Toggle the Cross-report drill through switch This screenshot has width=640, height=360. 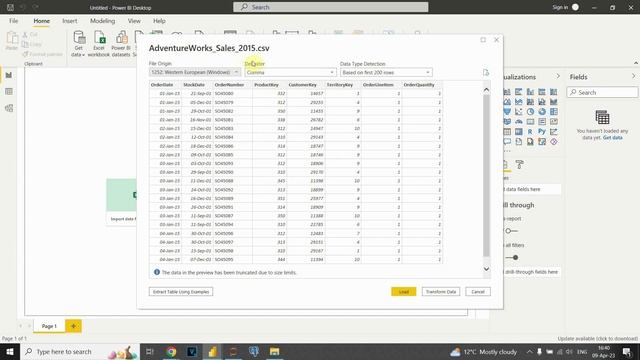click(511, 231)
